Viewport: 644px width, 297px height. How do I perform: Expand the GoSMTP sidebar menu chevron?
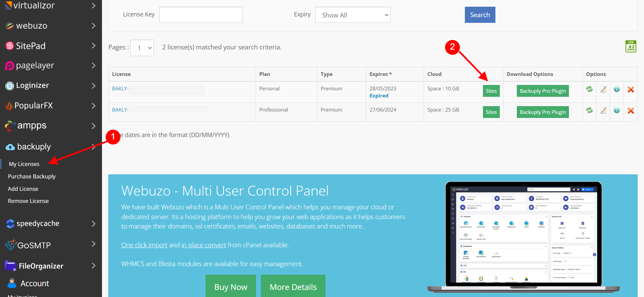[94, 244]
